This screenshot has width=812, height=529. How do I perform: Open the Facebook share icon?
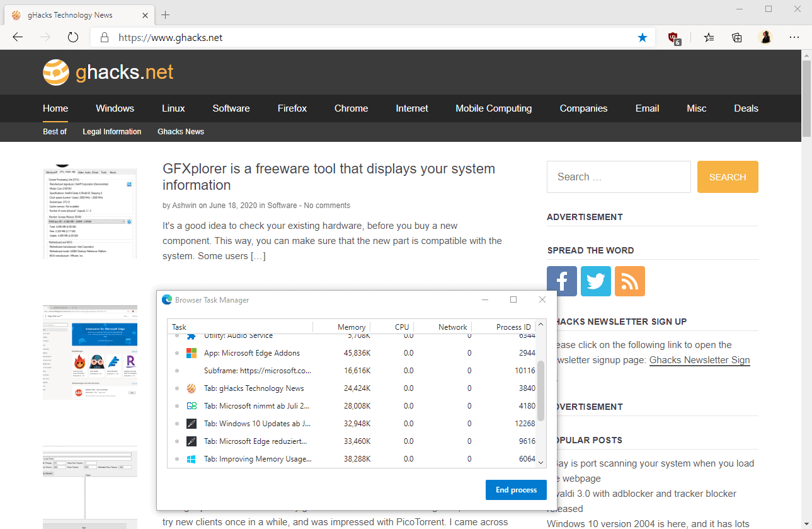pos(562,281)
